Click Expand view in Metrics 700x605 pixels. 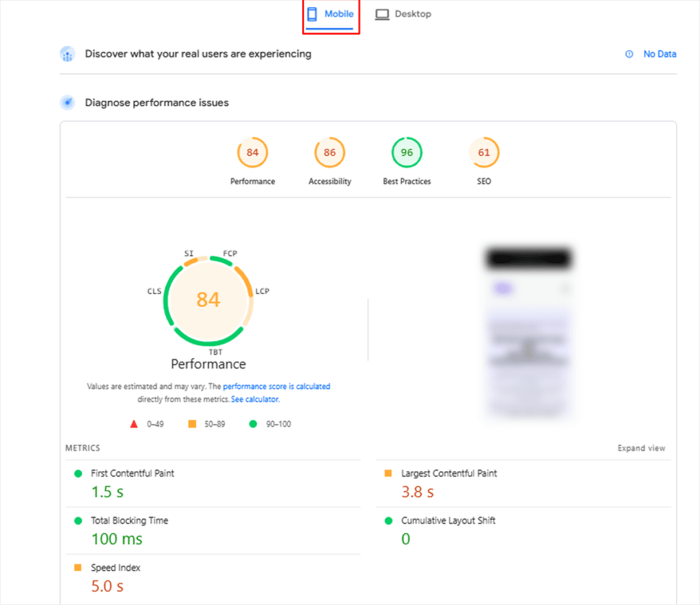[641, 448]
